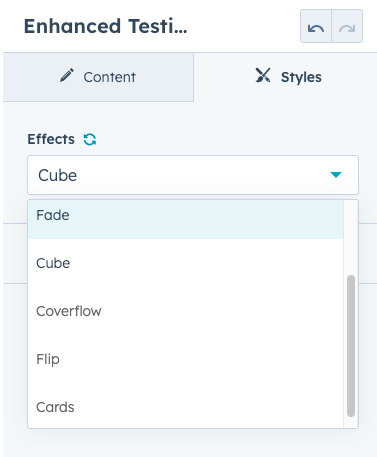Click the Enhanced Testi… module title
Image resolution: width=377 pixels, height=457 pixels.
[105, 26]
